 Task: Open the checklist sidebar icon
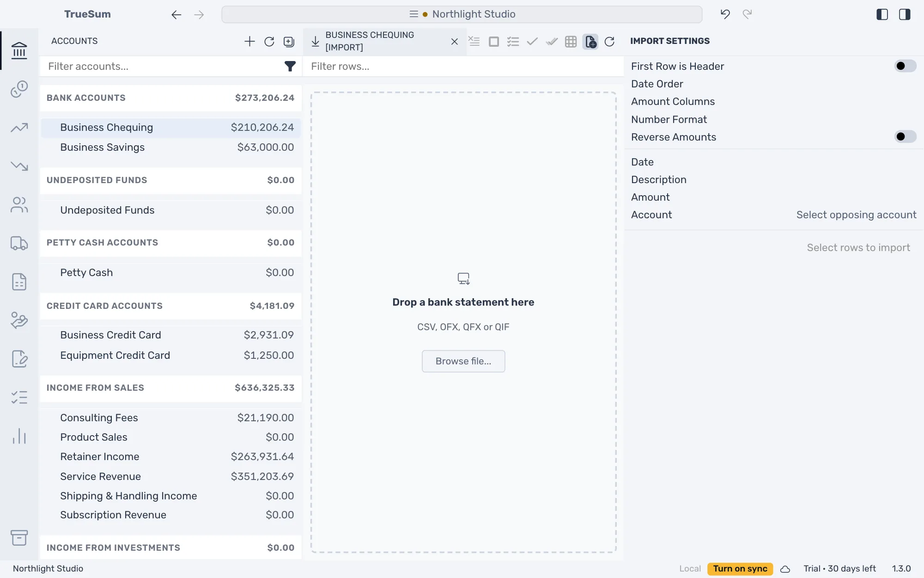(19, 397)
